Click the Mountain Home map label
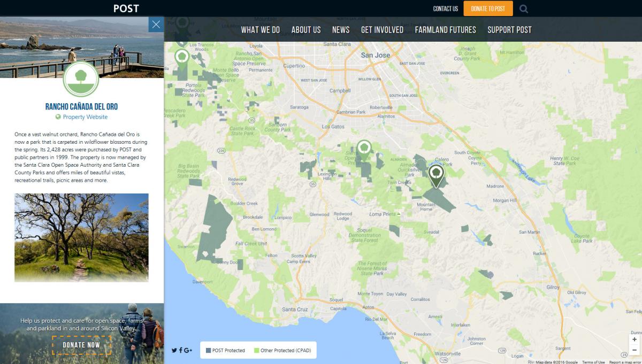Screen dimensions: 642x364 (x=426, y=207)
